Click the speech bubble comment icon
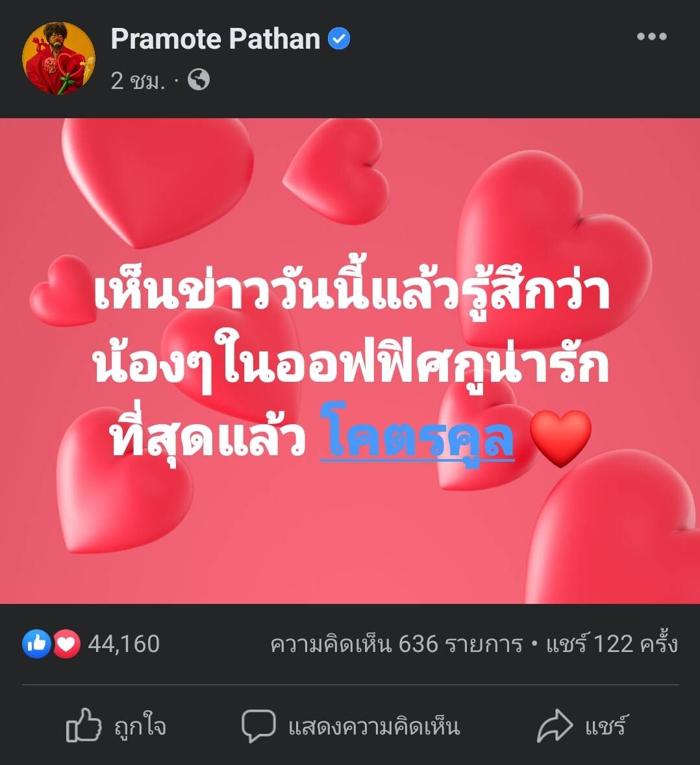 click(258, 727)
